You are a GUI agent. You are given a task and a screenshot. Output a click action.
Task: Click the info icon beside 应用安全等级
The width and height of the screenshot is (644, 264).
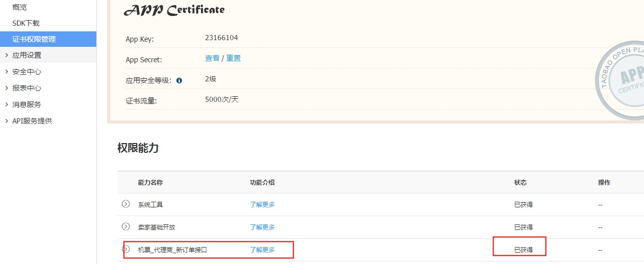pos(179,81)
